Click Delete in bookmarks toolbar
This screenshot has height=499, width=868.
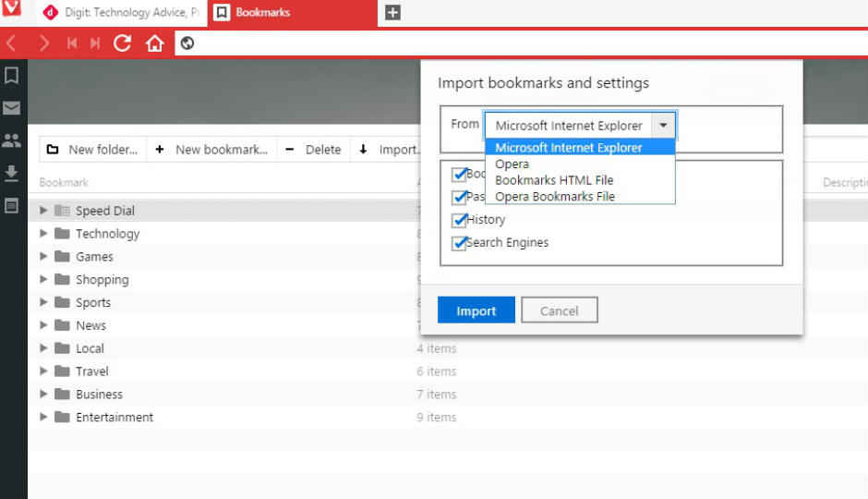pyautogui.click(x=313, y=150)
